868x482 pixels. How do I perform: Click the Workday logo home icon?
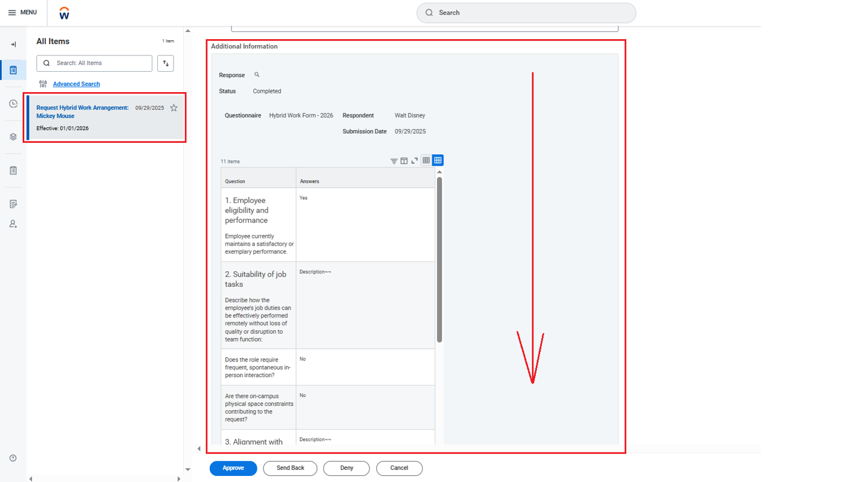coord(64,13)
